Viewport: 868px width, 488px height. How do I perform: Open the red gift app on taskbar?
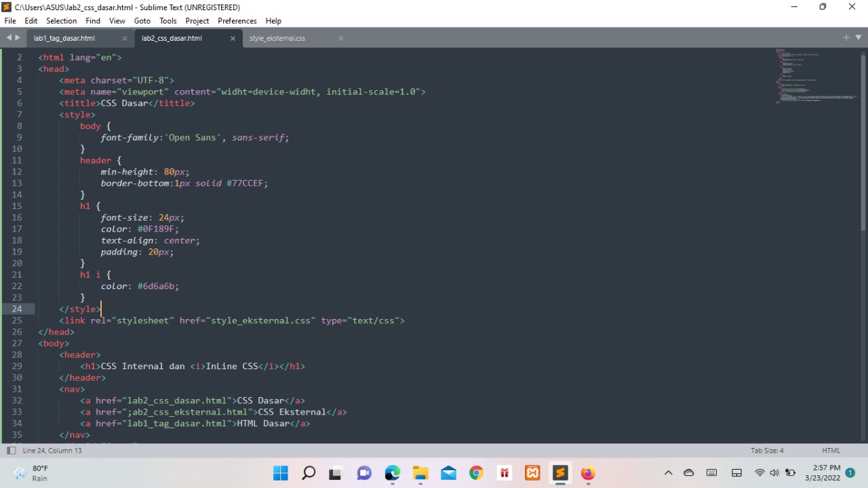click(504, 473)
